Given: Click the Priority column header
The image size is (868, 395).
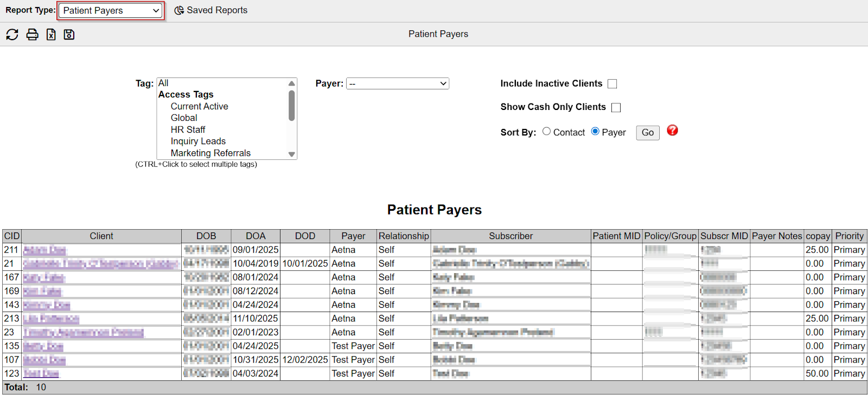Looking at the screenshot, I should pyautogui.click(x=849, y=236).
